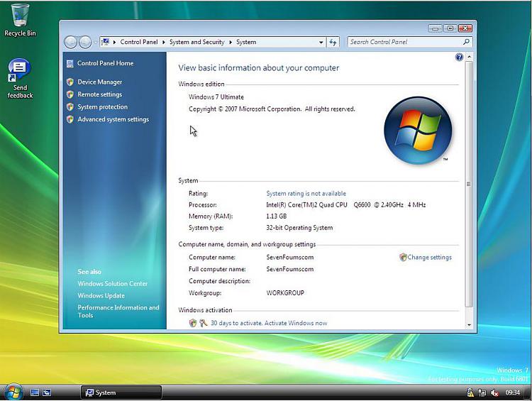The height and width of the screenshot is (401, 532).
Task: Click the security alert tray icon
Action: tap(470, 393)
